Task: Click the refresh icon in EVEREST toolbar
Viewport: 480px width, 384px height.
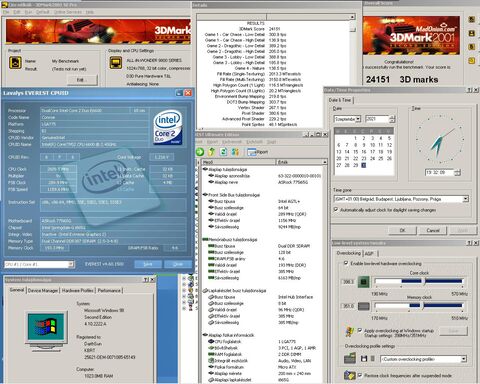Action: [223, 152]
